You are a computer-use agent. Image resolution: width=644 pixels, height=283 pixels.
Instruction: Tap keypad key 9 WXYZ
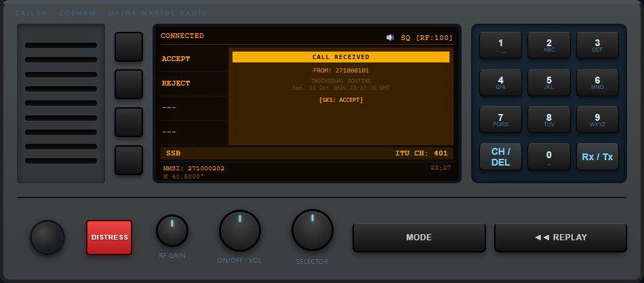coord(597,119)
